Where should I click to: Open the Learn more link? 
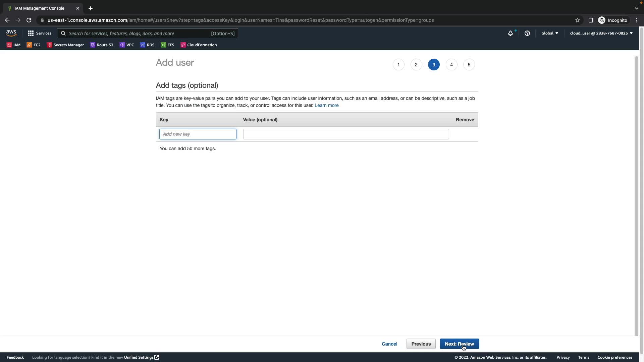[x=326, y=105]
